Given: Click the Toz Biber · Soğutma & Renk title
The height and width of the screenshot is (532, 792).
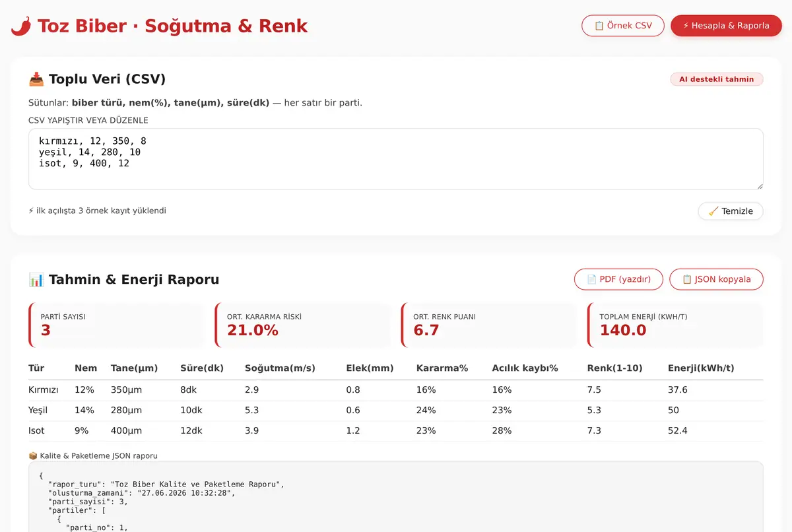Looking at the screenshot, I should point(172,26).
